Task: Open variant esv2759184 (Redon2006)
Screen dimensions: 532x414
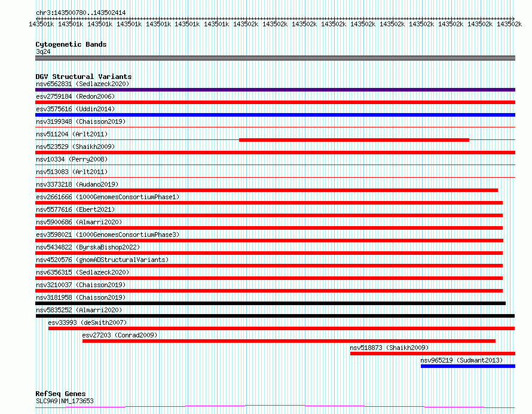Action: [x=75, y=96]
